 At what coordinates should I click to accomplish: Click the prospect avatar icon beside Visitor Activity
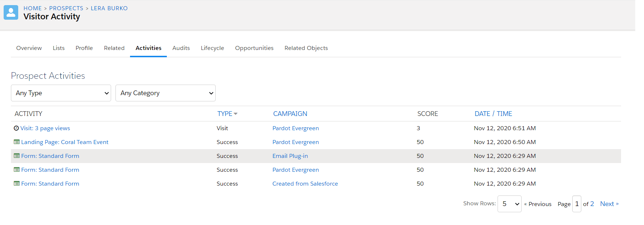pos(11,12)
